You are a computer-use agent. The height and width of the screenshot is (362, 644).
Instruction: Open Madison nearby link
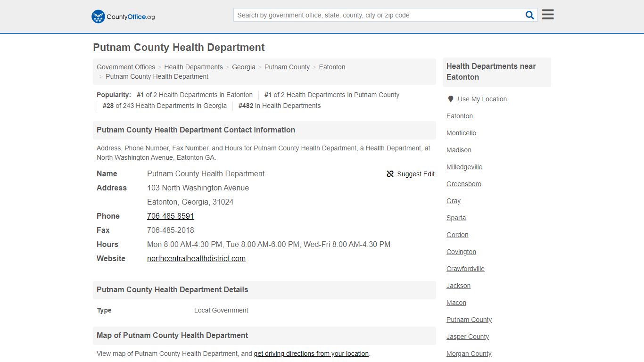[x=459, y=150]
